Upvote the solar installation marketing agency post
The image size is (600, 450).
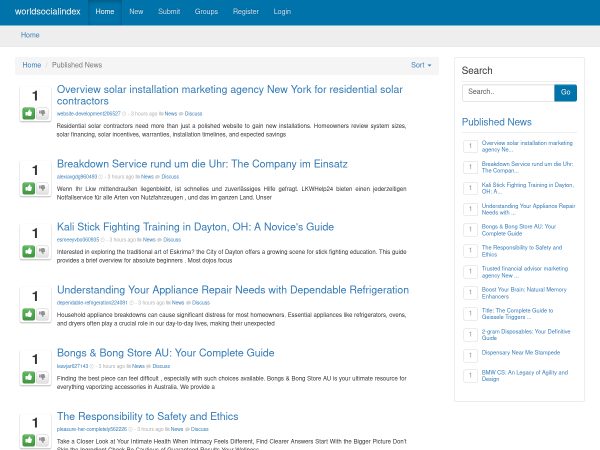click(29, 113)
